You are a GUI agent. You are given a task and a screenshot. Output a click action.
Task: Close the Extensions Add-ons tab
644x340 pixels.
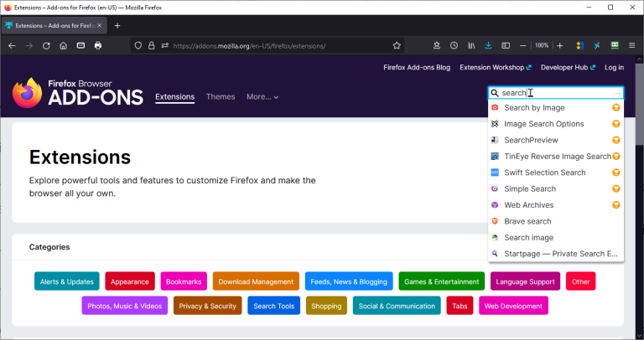tap(100, 25)
